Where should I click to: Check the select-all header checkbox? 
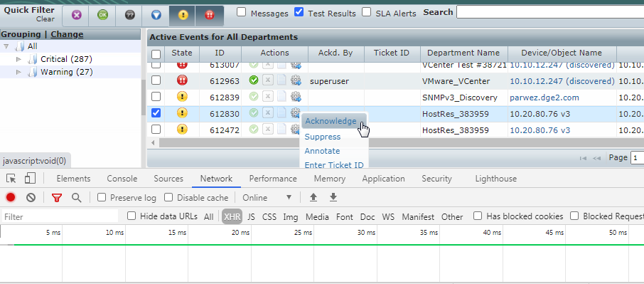[x=156, y=54]
